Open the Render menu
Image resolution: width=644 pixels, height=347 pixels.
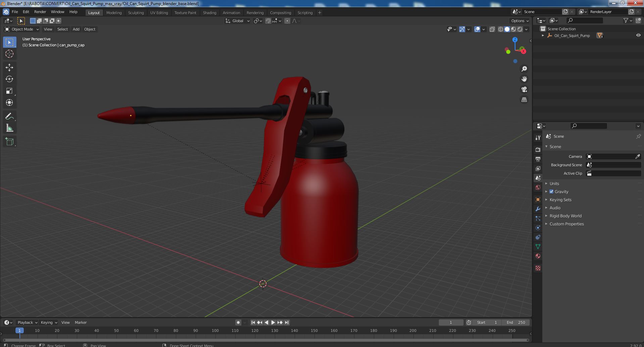[40, 12]
